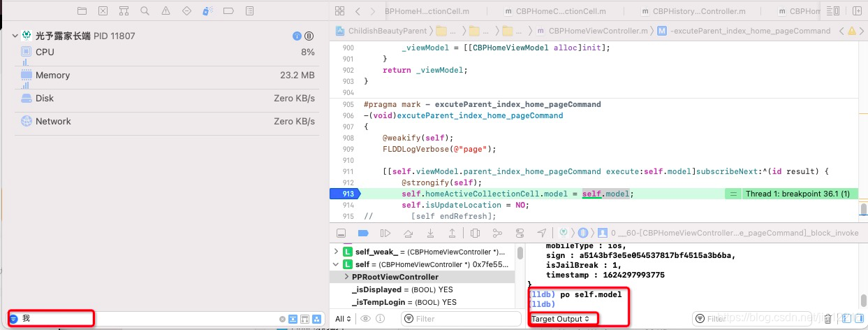868x330 pixels.
Task: Toggle second navigator filter option button
Action: point(305,319)
